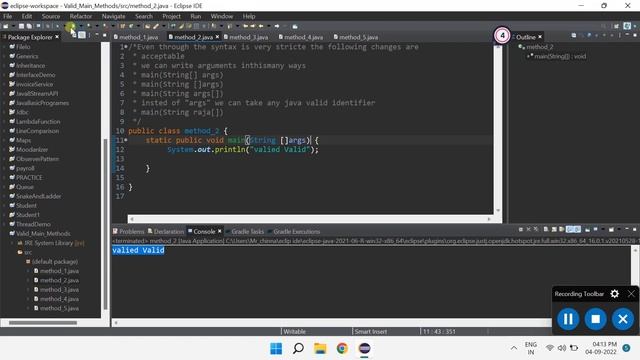Image resolution: width=640 pixels, height=360 pixels.
Task: Open dropdown arrow next to Run button
Action: click(x=82, y=26)
